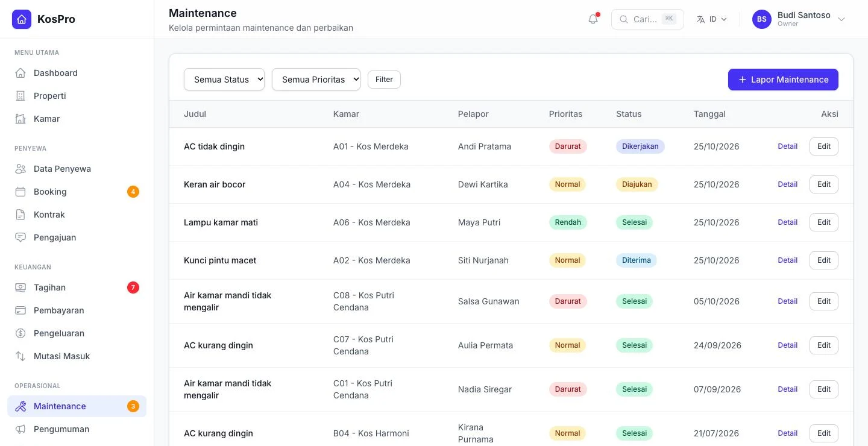868x446 pixels.
Task: Open Detail for Lampu kamar mati
Action: (787, 222)
